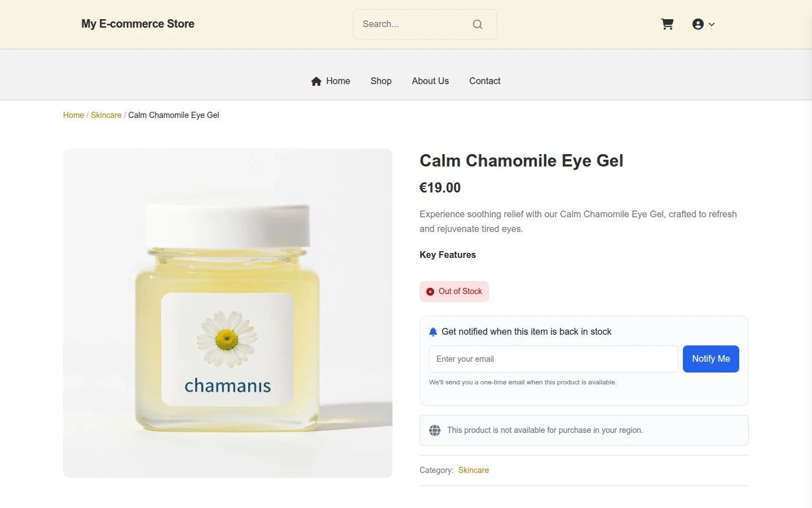Click the globe region icon
The image size is (812, 508).
435,431
